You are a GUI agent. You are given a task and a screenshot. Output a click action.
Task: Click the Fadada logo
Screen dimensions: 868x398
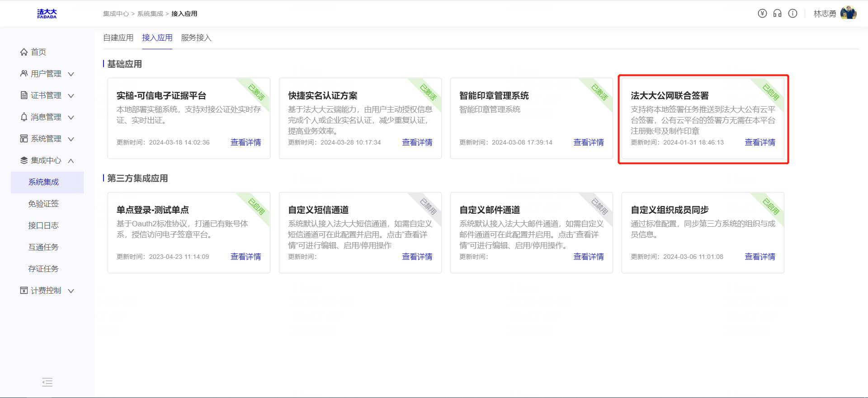(x=47, y=14)
